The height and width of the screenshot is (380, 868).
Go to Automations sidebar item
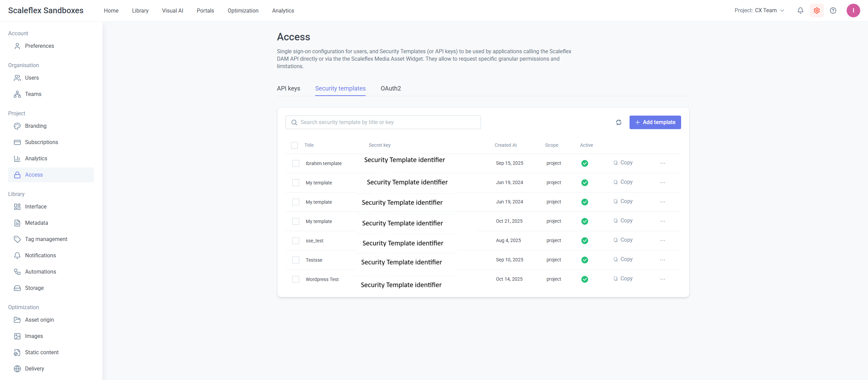[40, 272]
